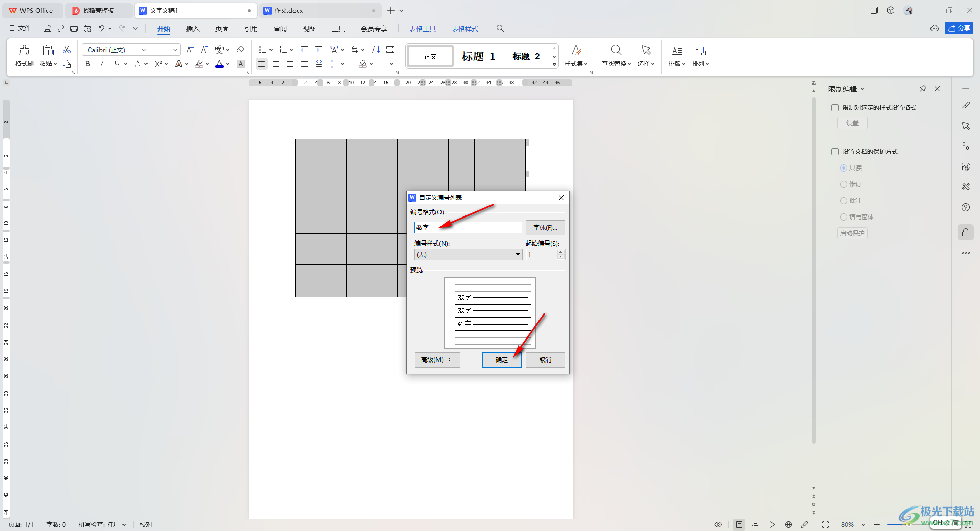Click 取消 in the custom numbering dialog
This screenshot has height=531, width=980.
click(x=545, y=360)
